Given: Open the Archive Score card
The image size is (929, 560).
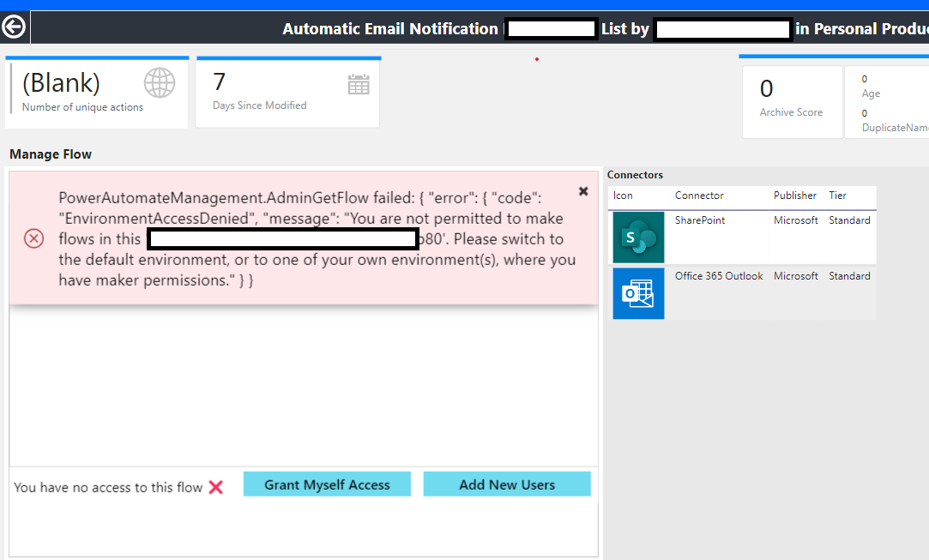Looking at the screenshot, I should [793, 102].
